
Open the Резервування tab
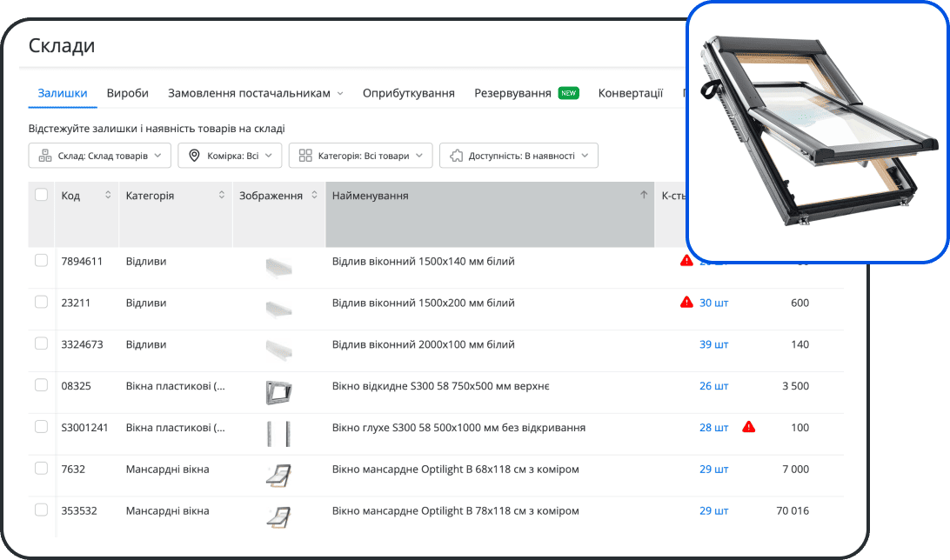coord(512,93)
